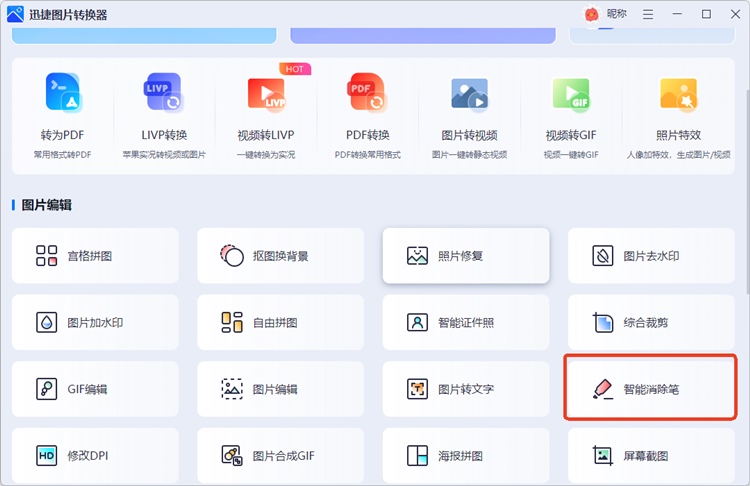Open the 图片合成GIF tool
The height and width of the screenshot is (486, 750).
(280, 455)
